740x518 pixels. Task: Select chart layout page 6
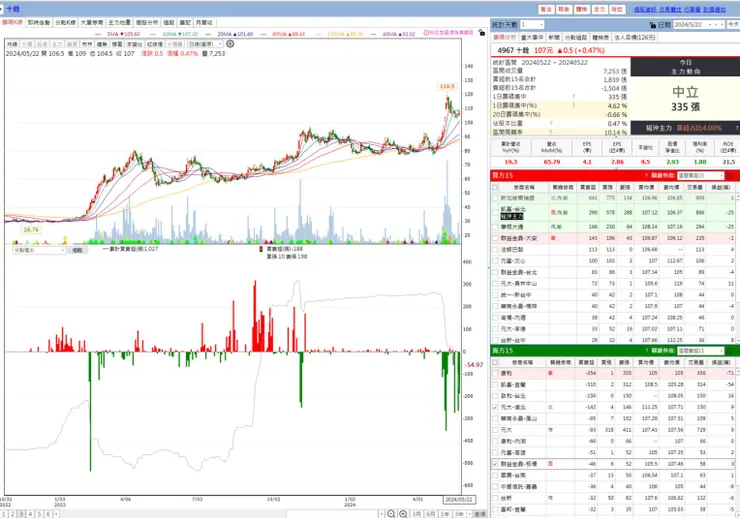coord(48,514)
